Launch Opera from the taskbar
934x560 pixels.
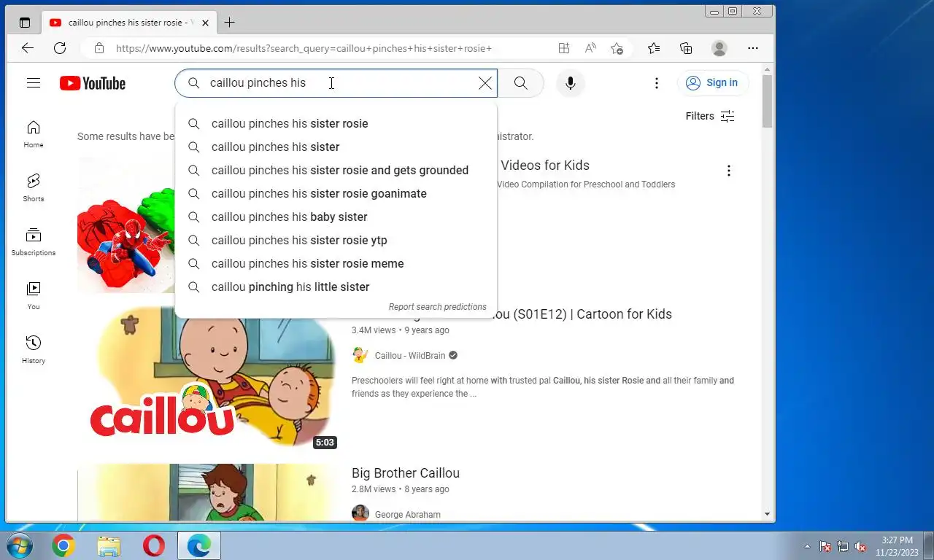coord(154,545)
